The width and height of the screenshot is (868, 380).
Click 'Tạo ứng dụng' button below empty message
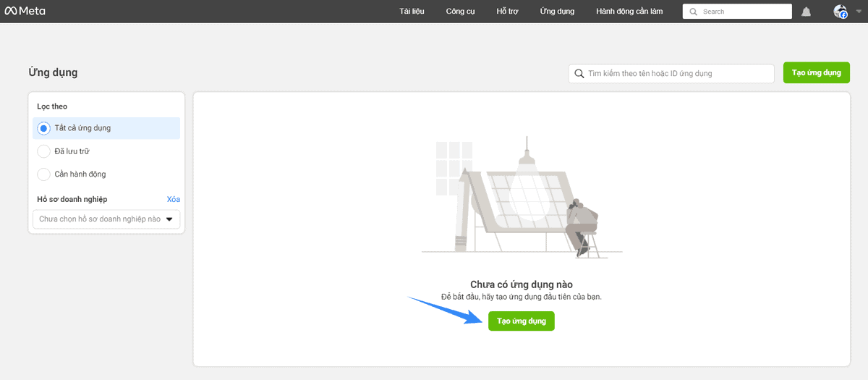(521, 321)
